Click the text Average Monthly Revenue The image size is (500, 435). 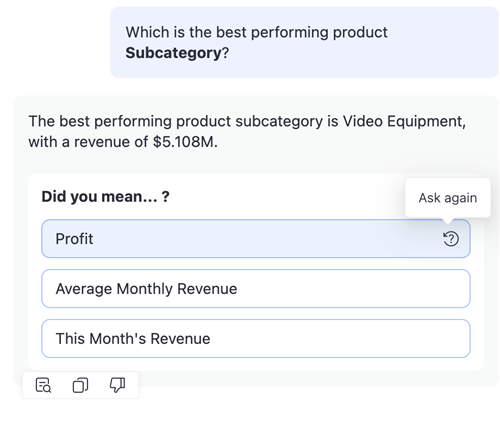(146, 289)
